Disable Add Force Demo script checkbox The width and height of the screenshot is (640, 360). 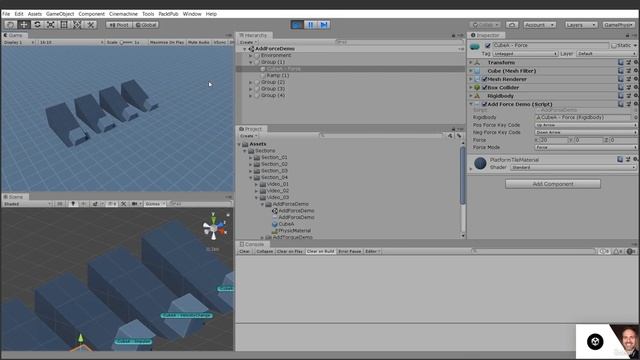click(x=484, y=104)
